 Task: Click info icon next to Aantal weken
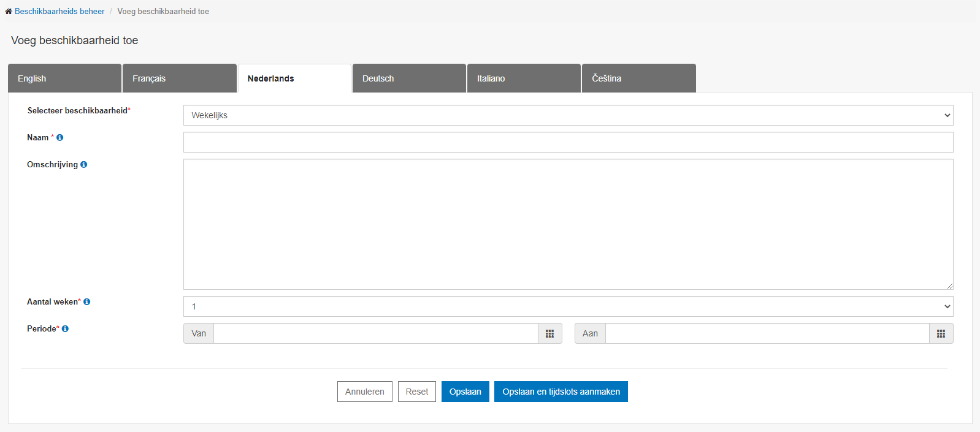point(87,302)
